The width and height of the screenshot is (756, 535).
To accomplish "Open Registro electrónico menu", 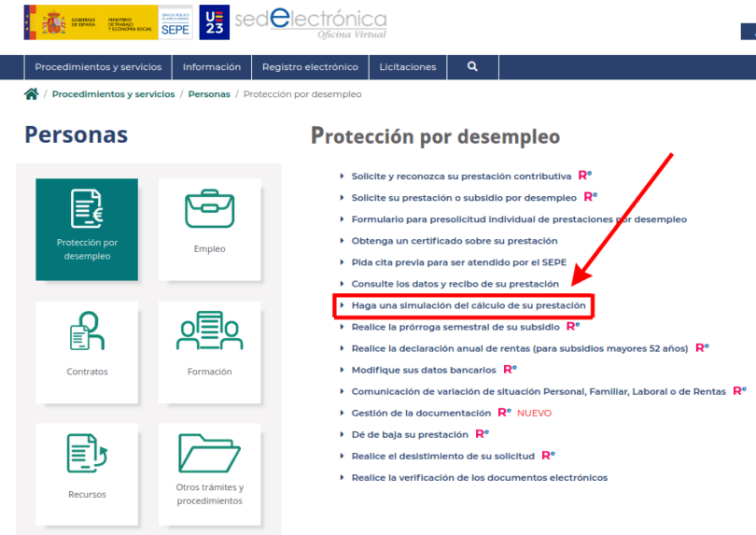I will pyautogui.click(x=310, y=67).
